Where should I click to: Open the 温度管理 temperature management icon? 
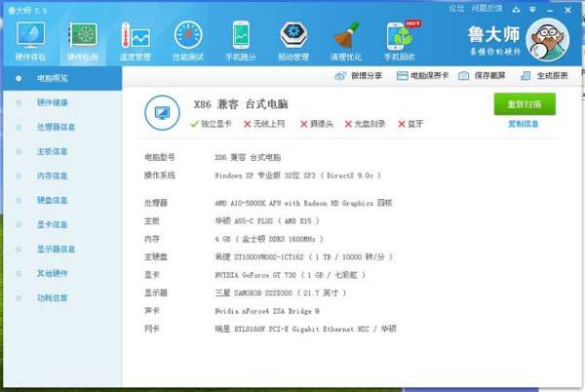coord(136,41)
